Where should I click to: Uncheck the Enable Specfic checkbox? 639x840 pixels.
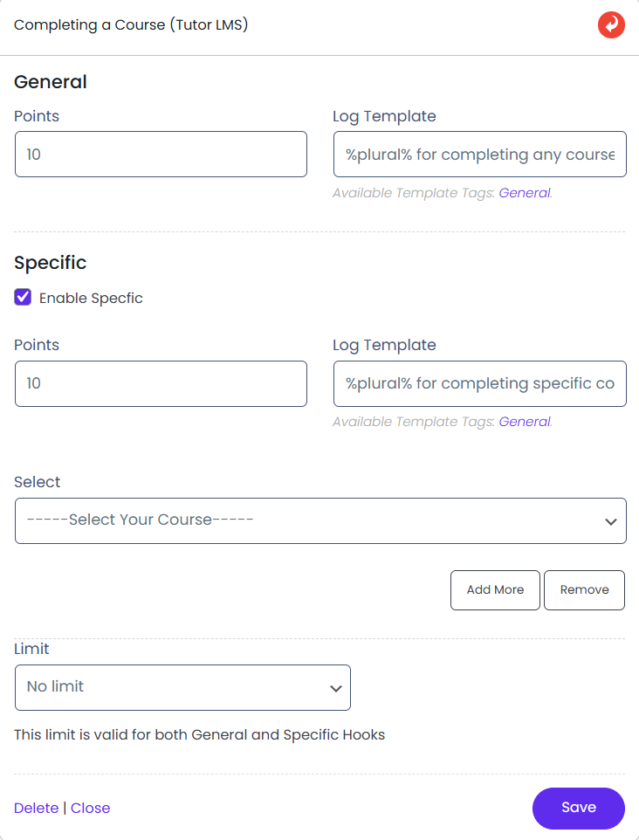pos(23,298)
